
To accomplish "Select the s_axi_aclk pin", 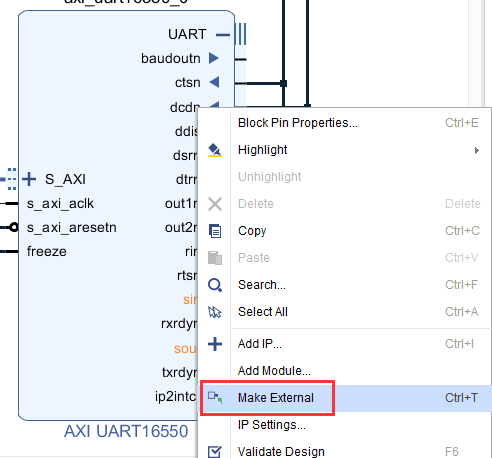I will coord(60,204).
